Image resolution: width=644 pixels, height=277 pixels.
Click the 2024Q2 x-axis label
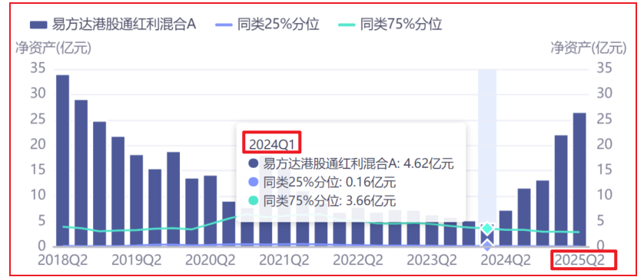point(506,260)
